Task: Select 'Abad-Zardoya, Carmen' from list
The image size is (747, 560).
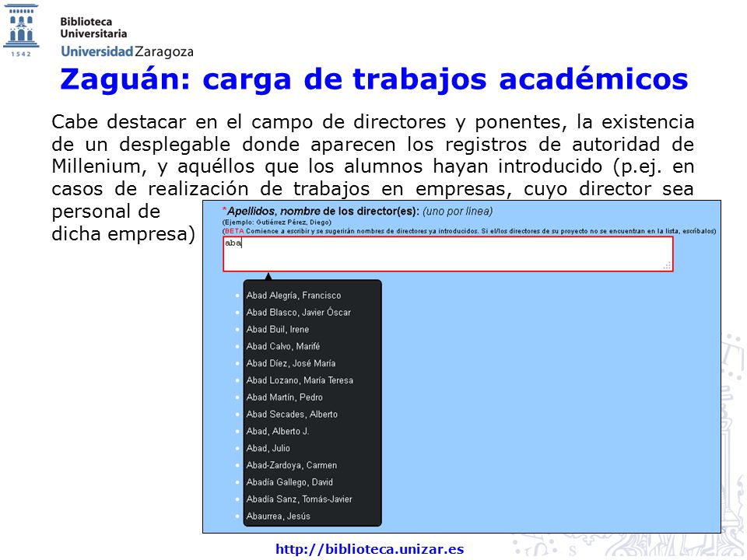Action: point(292,465)
